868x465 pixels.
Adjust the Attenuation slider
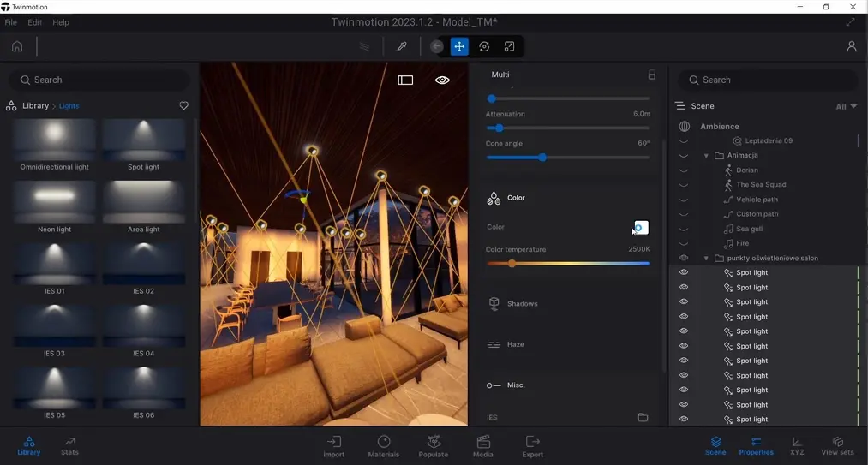[568, 128]
